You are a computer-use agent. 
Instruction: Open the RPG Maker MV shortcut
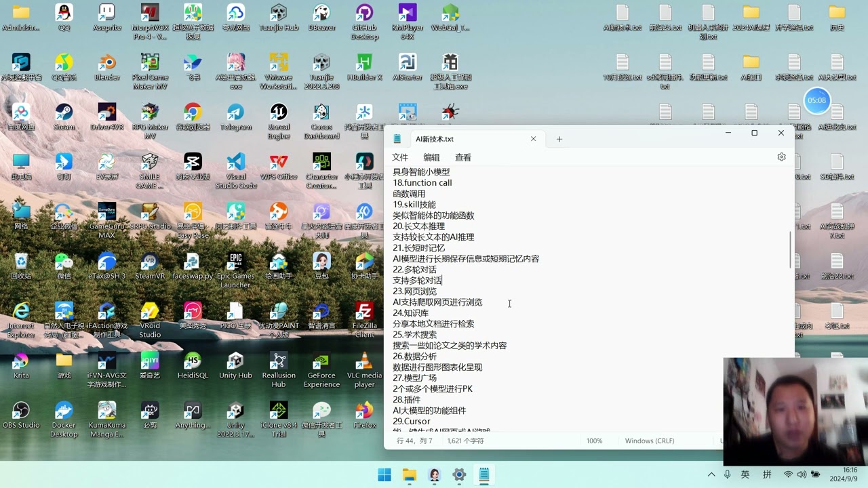(x=150, y=121)
